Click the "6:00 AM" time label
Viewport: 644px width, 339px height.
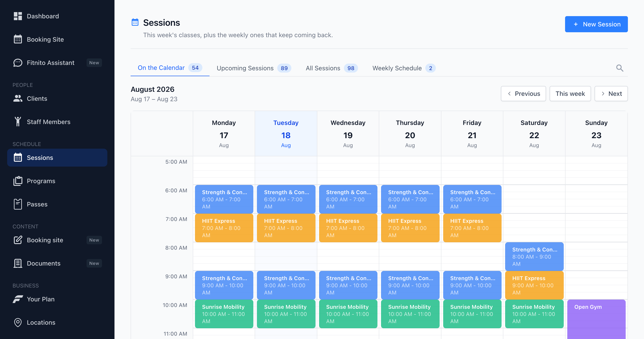pyautogui.click(x=176, y=190)
